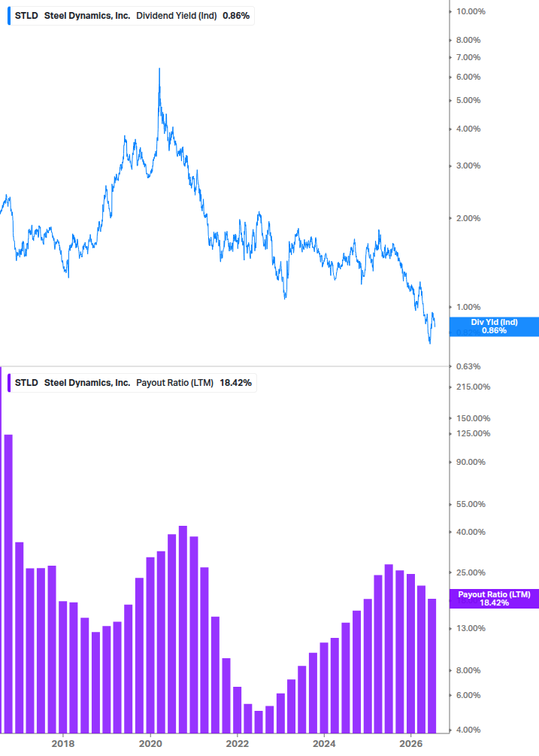Click the 2026 label on the time axis
This screenshot has width=539, height=756.
coord(411,743)
